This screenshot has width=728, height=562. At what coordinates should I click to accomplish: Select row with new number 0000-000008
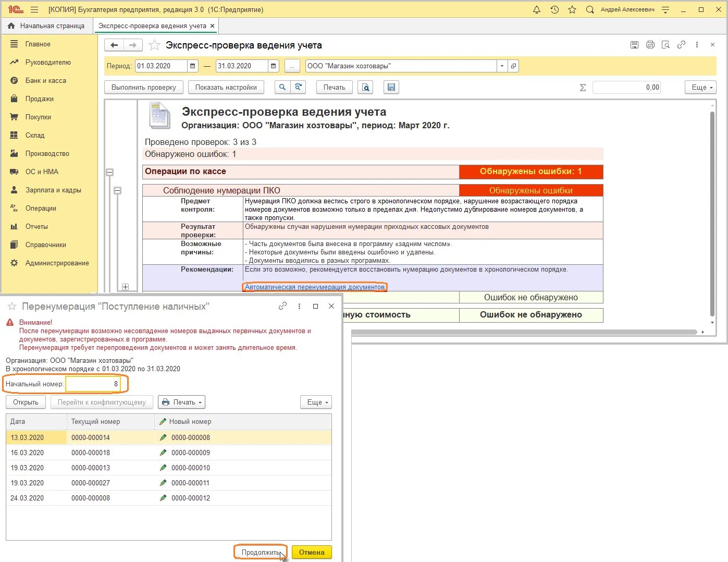coord(169,438)
